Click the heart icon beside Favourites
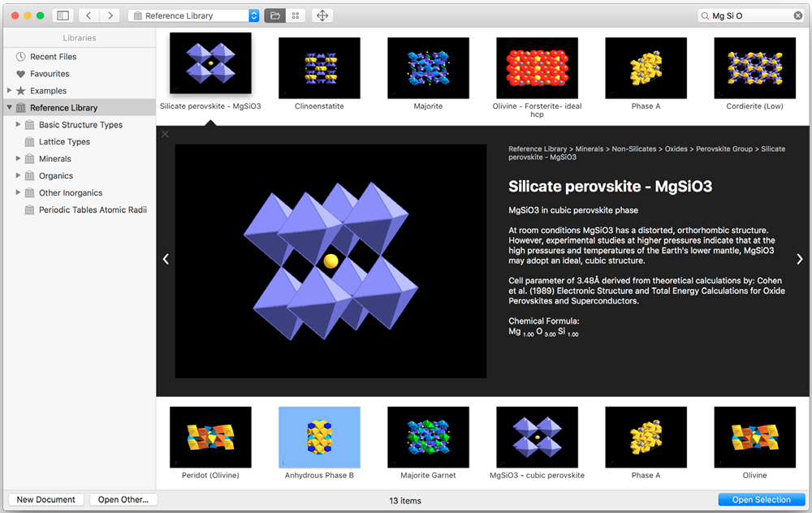 pos(21,74)
